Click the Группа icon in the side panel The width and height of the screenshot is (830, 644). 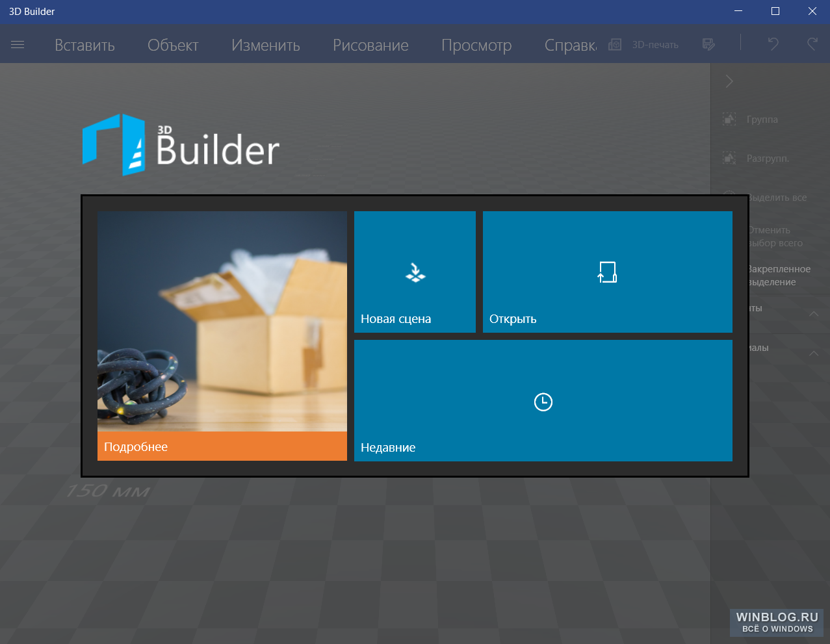(x=730, y=120)
